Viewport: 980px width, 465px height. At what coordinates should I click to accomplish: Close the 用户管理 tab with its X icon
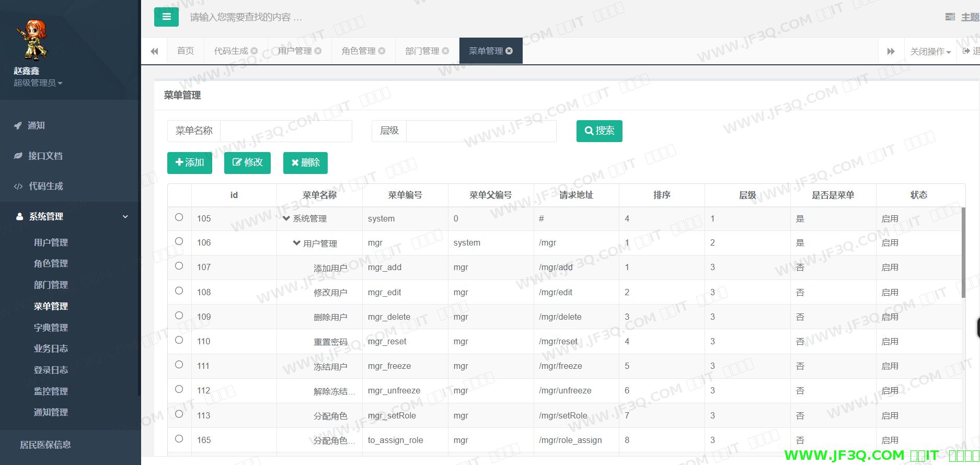pyautogui.click(x=318, y=51)
